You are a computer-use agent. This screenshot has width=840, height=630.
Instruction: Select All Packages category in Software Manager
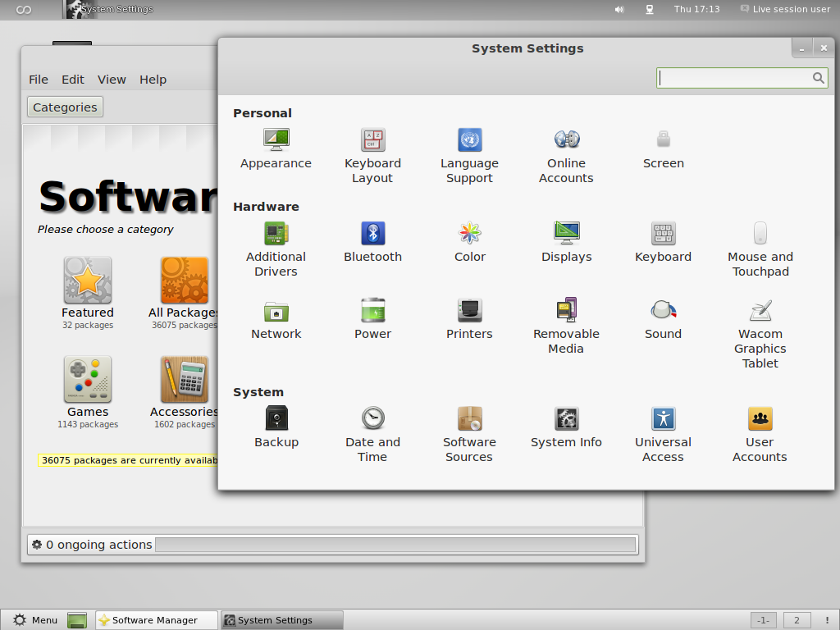click(x=184, y=293)
